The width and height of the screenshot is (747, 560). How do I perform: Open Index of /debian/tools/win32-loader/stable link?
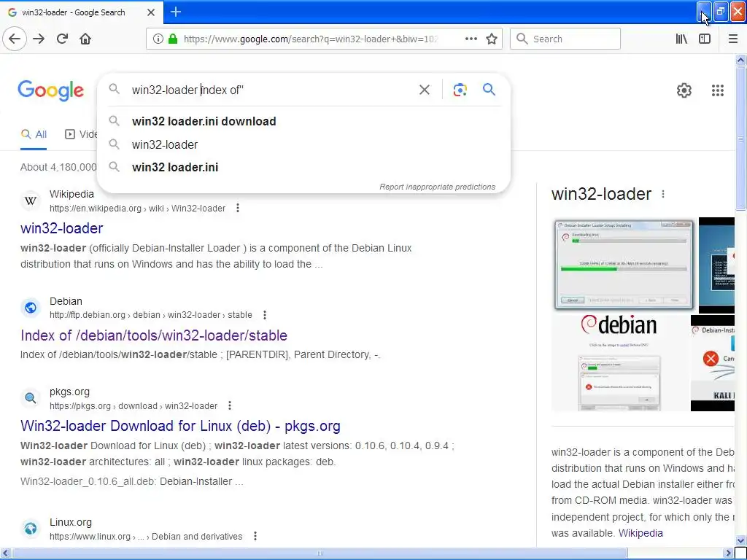[154, 335]
